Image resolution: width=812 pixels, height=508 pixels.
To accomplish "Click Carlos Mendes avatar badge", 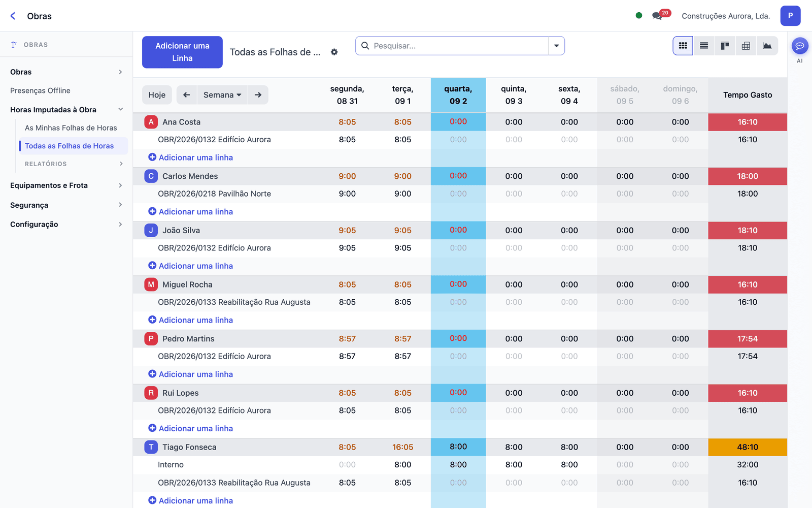I will [x=151, y=176].
